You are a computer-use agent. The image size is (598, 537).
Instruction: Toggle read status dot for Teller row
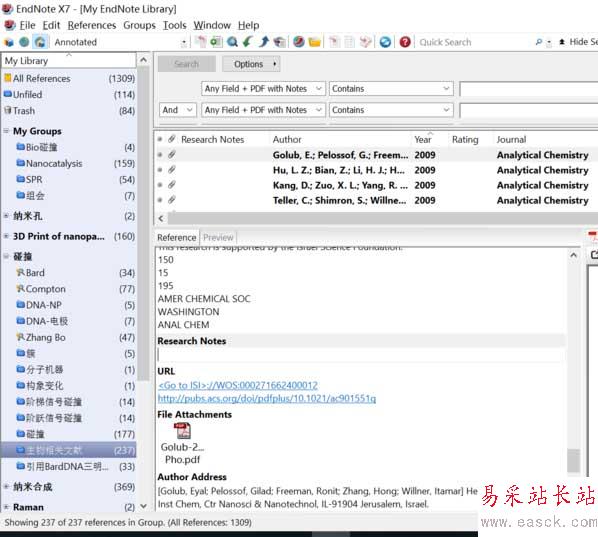coord(160,200)
